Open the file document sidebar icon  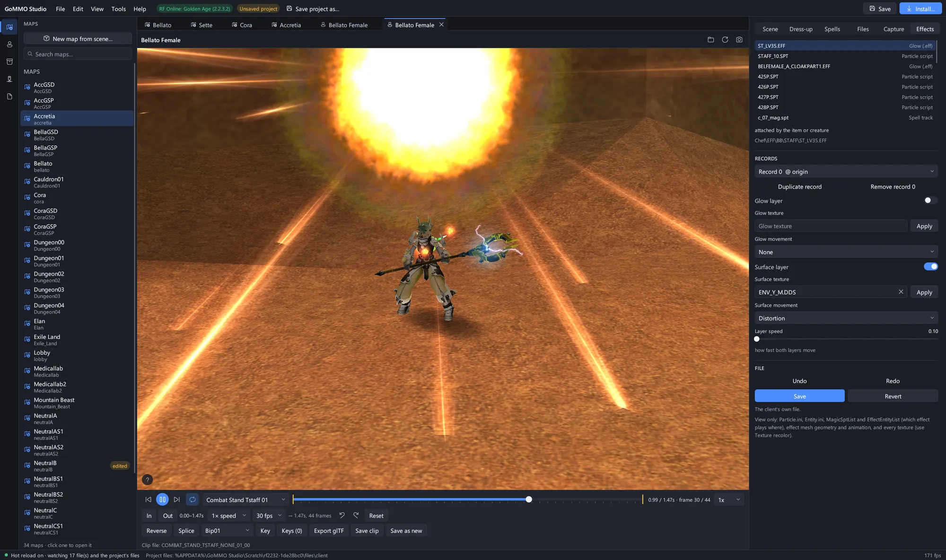pyautogui.click(x=9, y=96)
